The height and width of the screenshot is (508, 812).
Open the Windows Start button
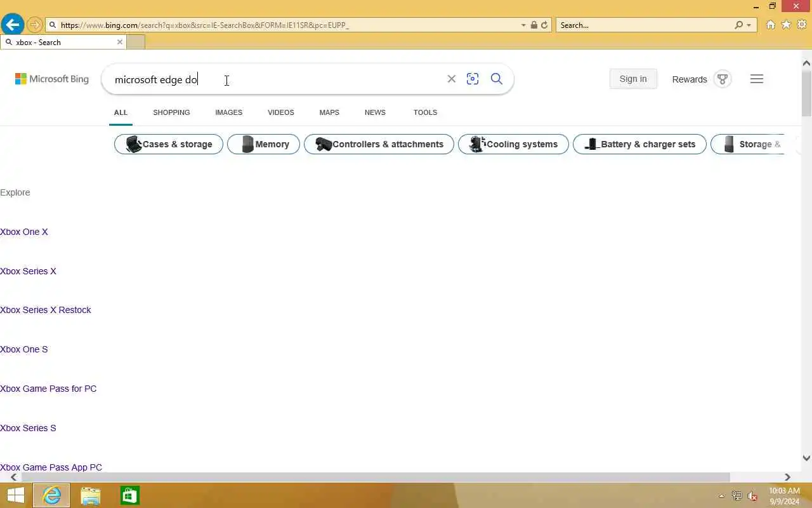[15, 495]
